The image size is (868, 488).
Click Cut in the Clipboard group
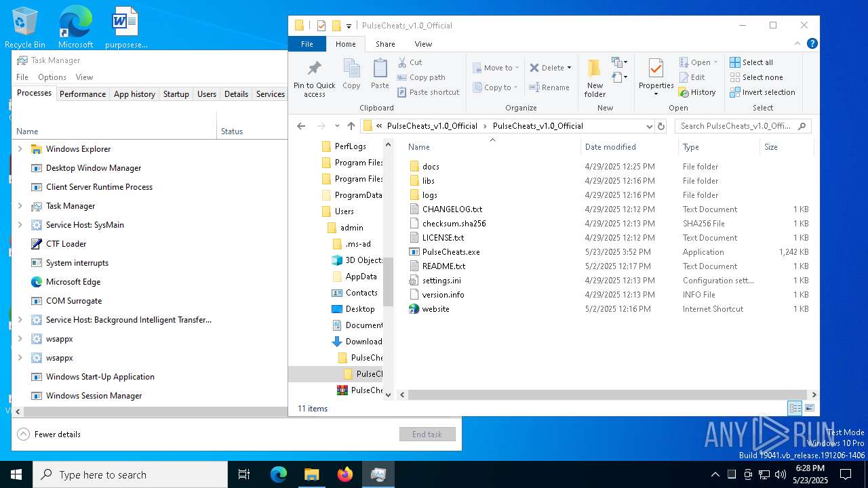tap(410, 62)
